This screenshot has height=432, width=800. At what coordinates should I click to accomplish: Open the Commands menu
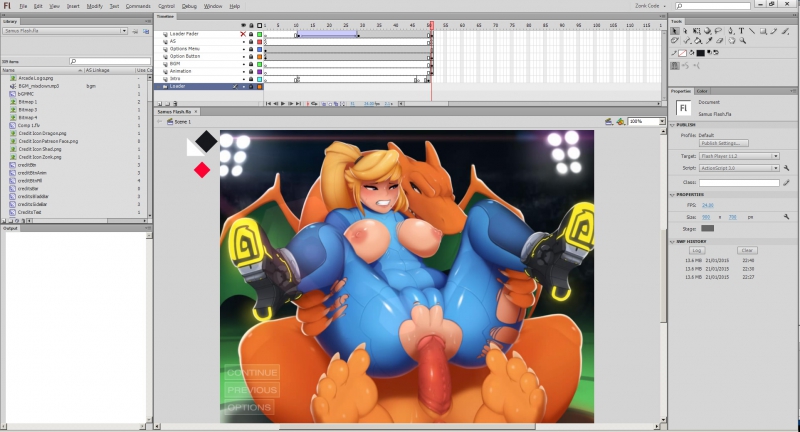(x=138, y=6)
